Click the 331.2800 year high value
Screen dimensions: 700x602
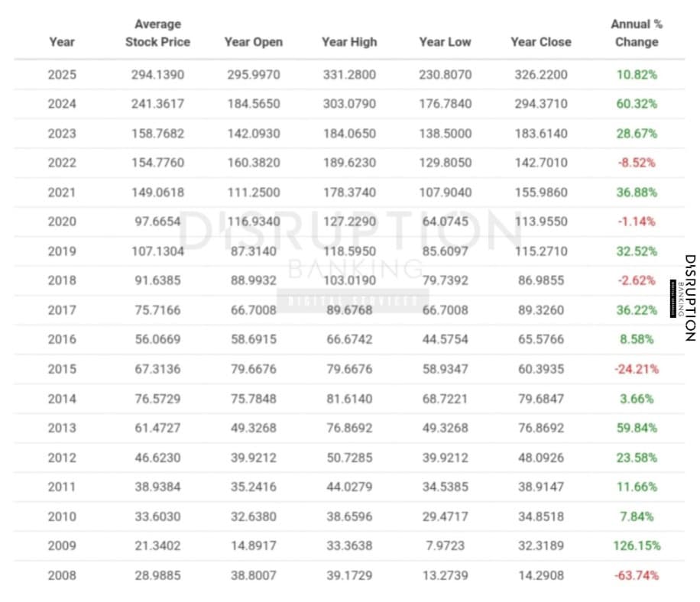[x=349, y=75]
